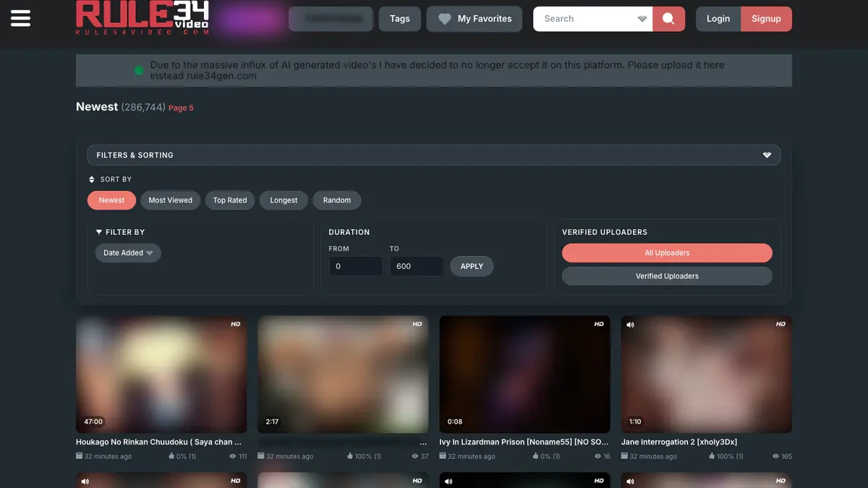Open the hamburger menu

pyautogui.click(x=21, y=18)
